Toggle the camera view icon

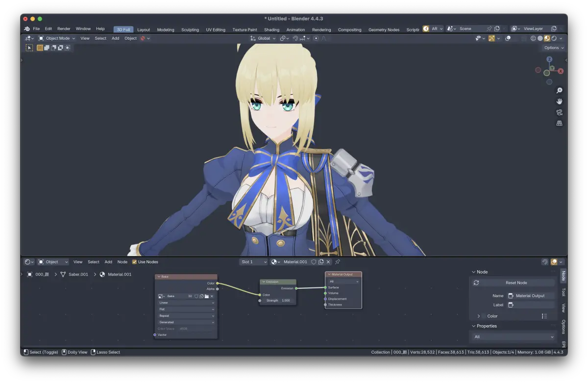tap(559, 112)
